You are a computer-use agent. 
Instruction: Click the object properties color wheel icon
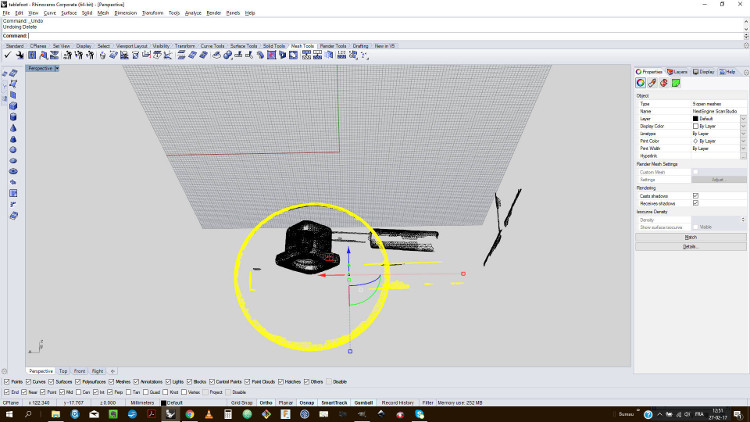pos(640,83)
